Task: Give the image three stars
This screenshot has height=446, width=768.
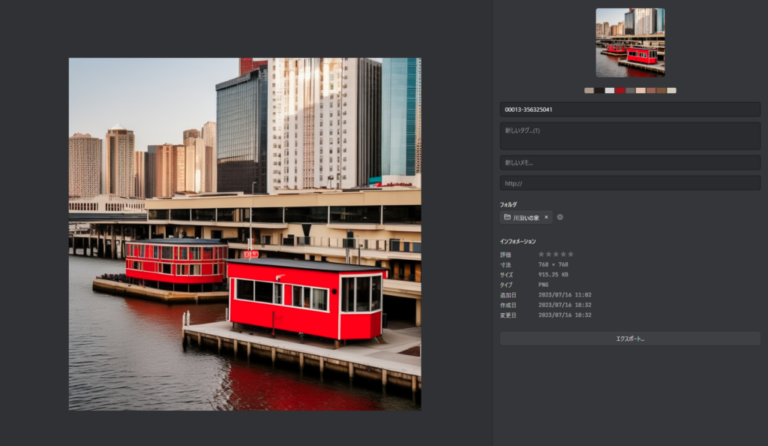Action: click(557, 254)
